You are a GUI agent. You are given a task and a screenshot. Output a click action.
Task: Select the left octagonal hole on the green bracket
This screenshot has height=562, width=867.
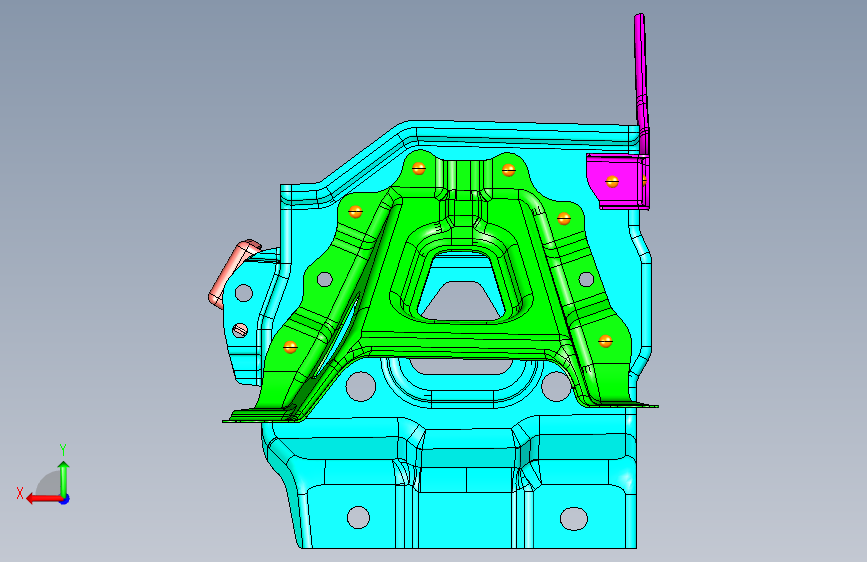[325, 279]
